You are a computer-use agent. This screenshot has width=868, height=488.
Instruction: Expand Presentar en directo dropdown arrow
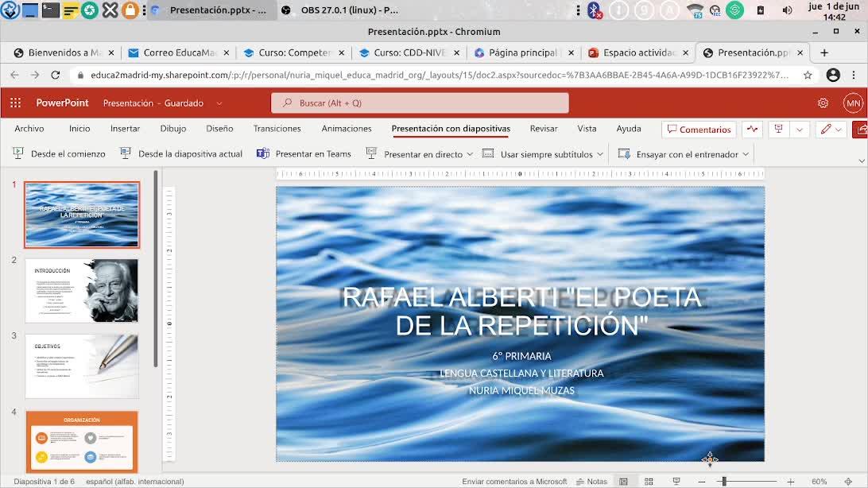click(x=470, y=154)
